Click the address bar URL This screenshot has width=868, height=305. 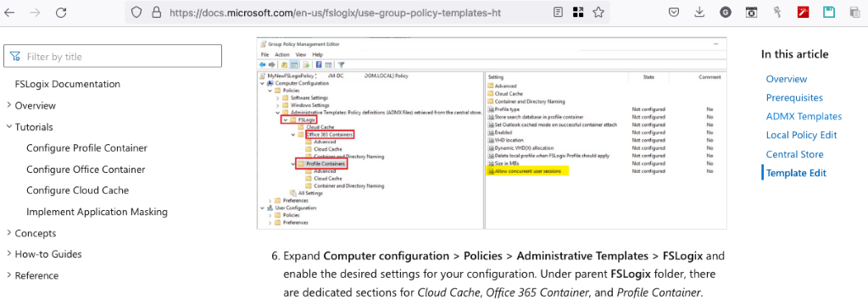[335, 12]
